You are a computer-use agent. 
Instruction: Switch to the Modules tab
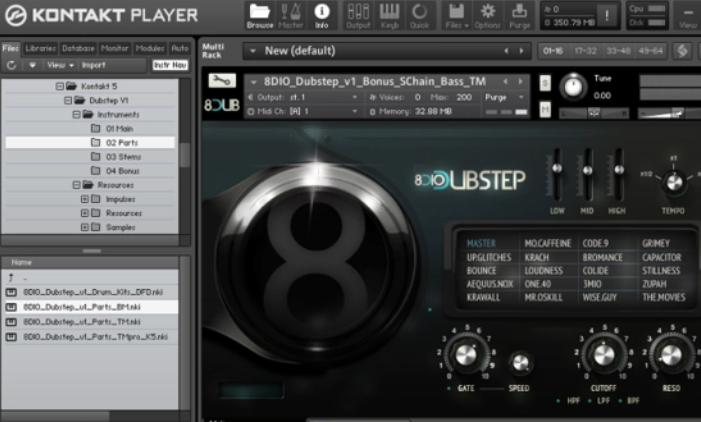[150, 48]
